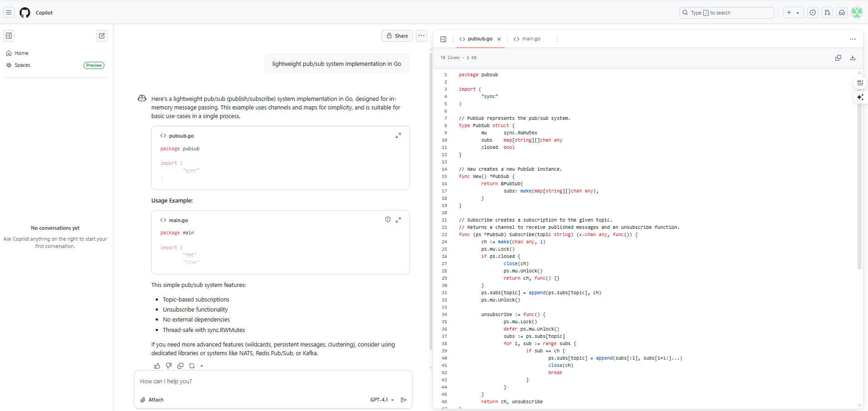This screenshot has height=411, width=868.
Task: Click the Copilot title in the header
Action: pyautogui.click(x=44, y=13)
